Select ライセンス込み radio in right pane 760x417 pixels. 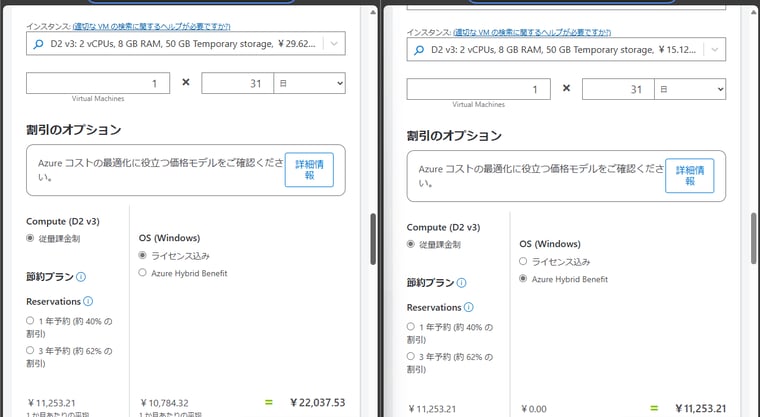pos(523,261)
